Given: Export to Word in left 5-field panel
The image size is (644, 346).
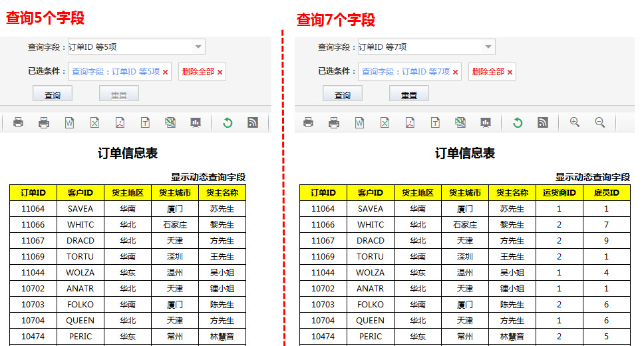Looking at the screenshot, I should pyautogui.click(x=69, y=122).
